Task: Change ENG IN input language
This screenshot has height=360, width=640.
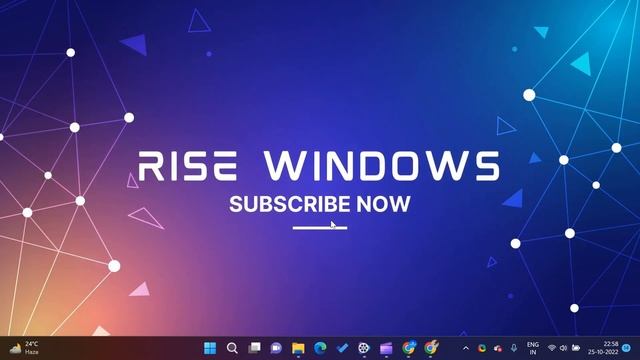Action: coord(533,348)
